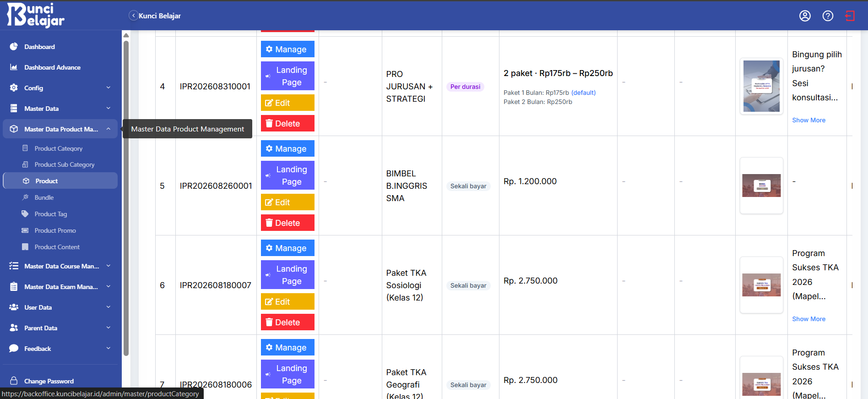Viewport: 868px width, 399px height.
Task: Open Product Category submenu item
Action: 60,148
